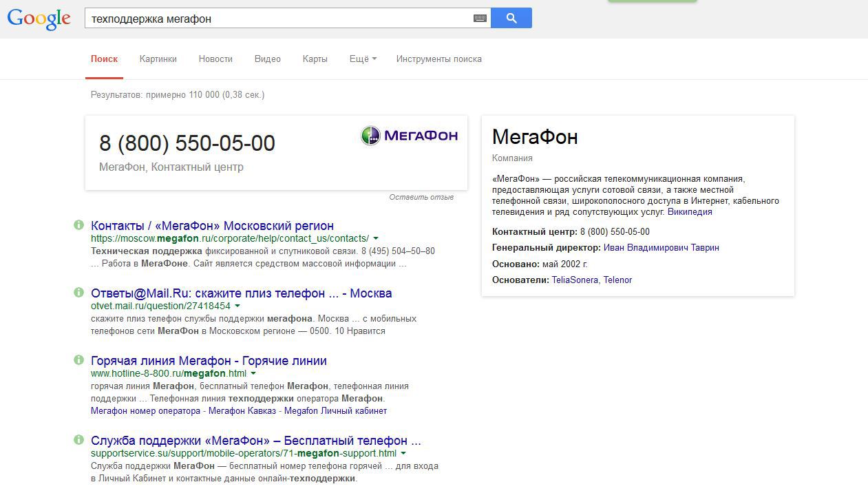
Task: Switch to the Картинки tab
Action: click(x=158, y=59)
